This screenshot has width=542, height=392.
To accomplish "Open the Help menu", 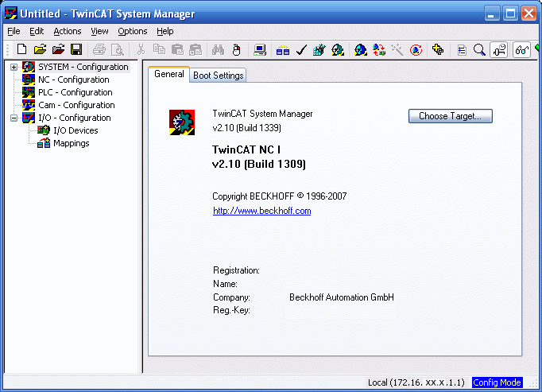I will pos(165,32).
